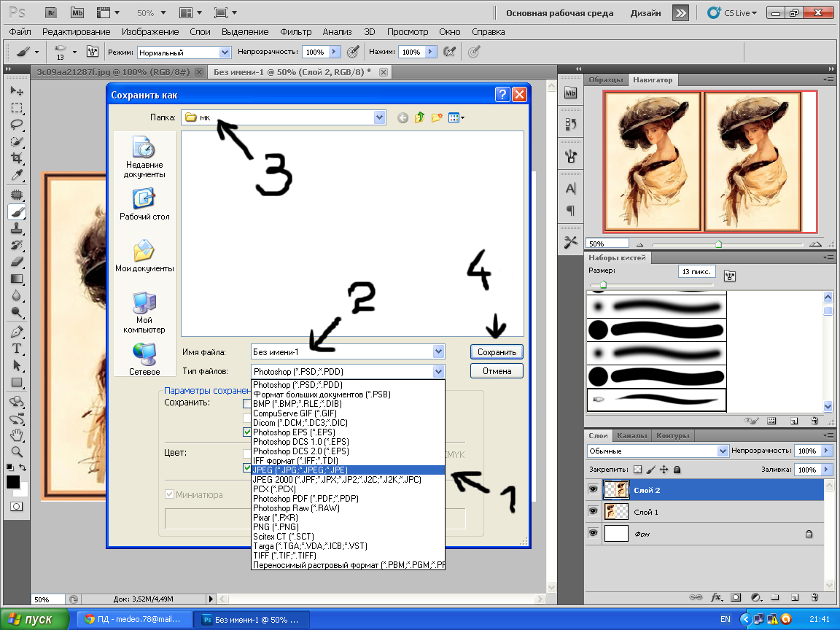840x630 pixels.
Task: Collapse the file type dropdown arrow
Action: pos(439,371)
